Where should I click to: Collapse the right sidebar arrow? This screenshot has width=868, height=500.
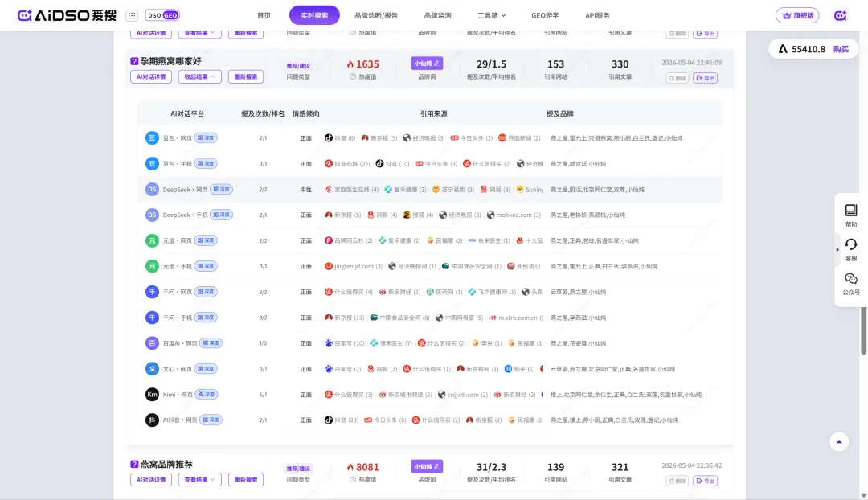point(837,250)
